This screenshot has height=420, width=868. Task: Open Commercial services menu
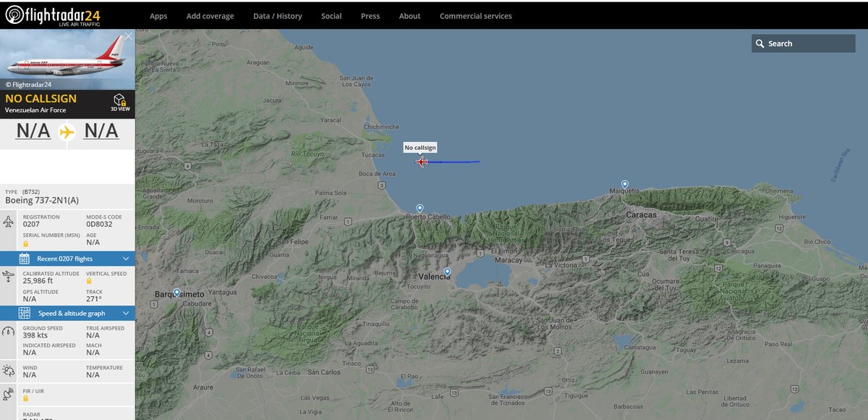475,16
